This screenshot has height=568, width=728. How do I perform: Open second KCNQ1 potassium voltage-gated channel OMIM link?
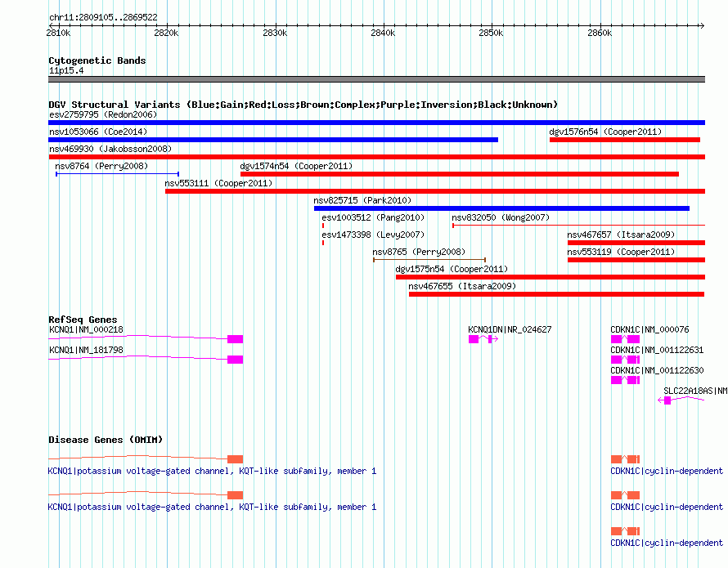tap(212, 508)
